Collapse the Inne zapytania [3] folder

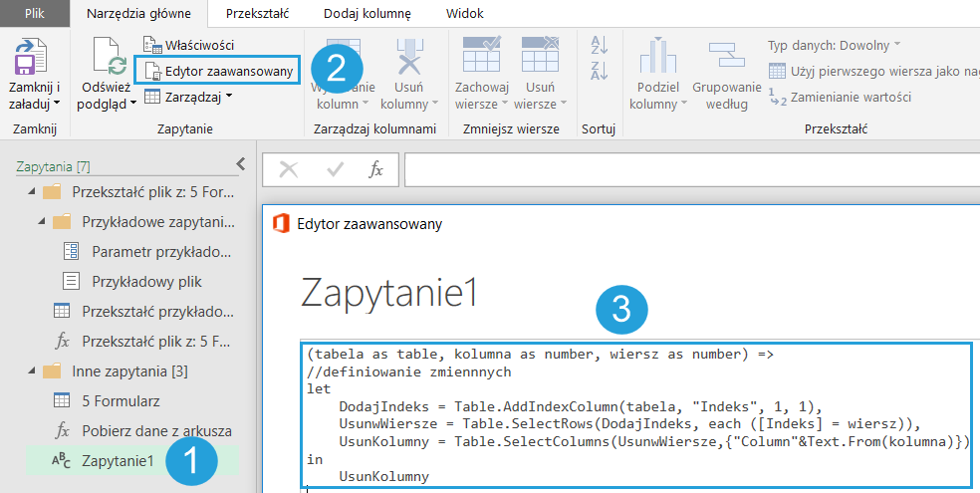[30, 371]
